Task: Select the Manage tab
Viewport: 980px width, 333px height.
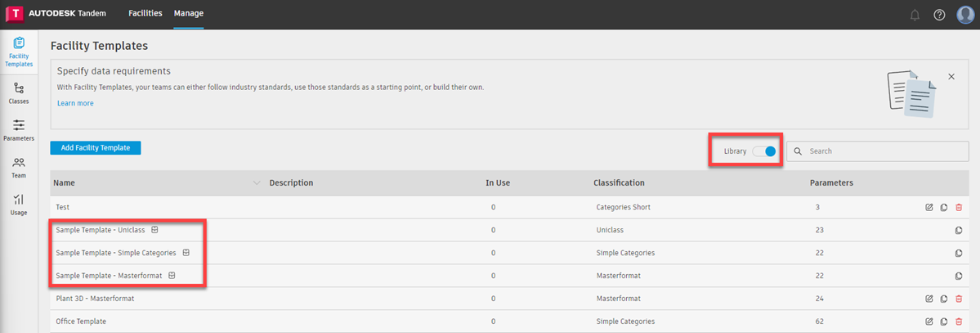Action: click(189, 13)
